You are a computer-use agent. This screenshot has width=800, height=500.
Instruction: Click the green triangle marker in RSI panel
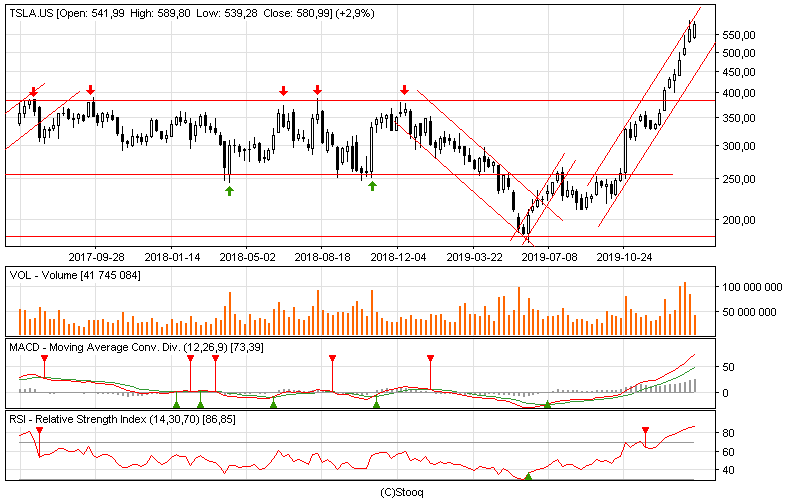529,477
